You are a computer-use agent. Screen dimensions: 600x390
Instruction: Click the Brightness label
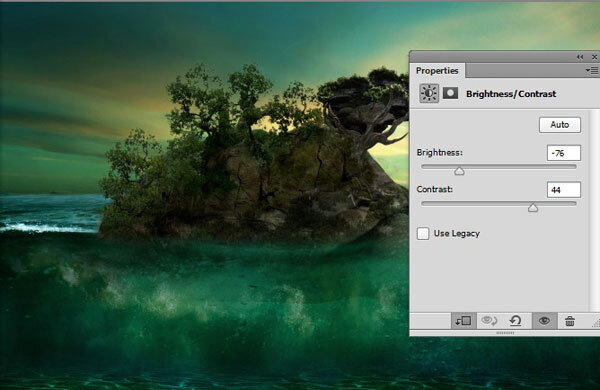439,153
